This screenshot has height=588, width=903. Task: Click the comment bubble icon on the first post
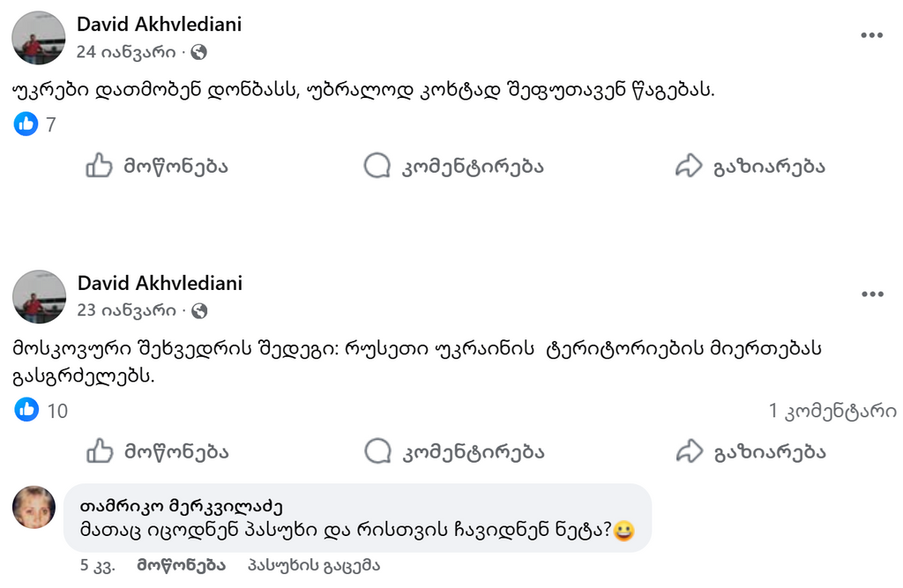(x=377, y=165)
